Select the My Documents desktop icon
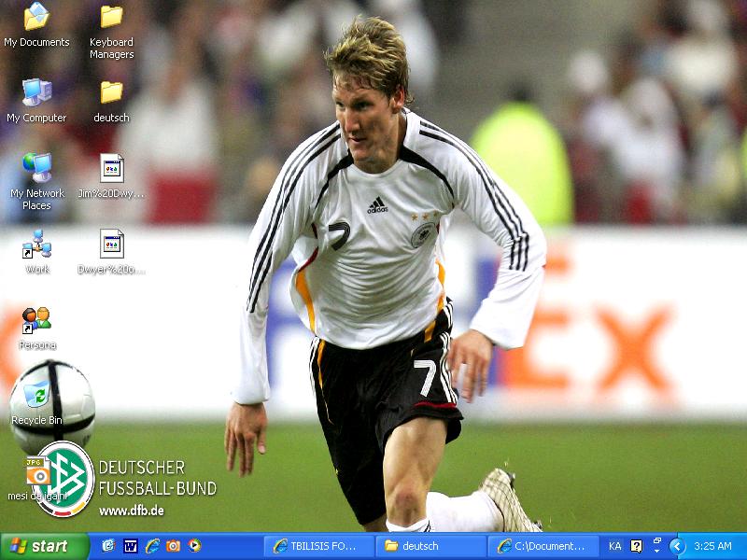The height and width of the screenshot is (560, 747). tap(36, 25)
